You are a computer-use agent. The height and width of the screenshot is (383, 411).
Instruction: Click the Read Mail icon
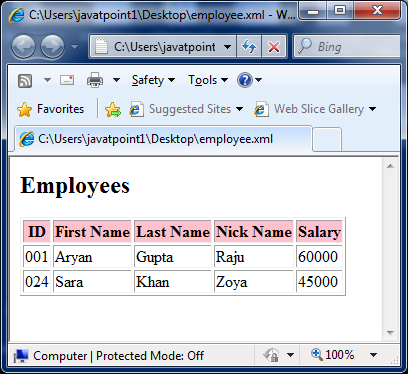[x=67, y=80]
